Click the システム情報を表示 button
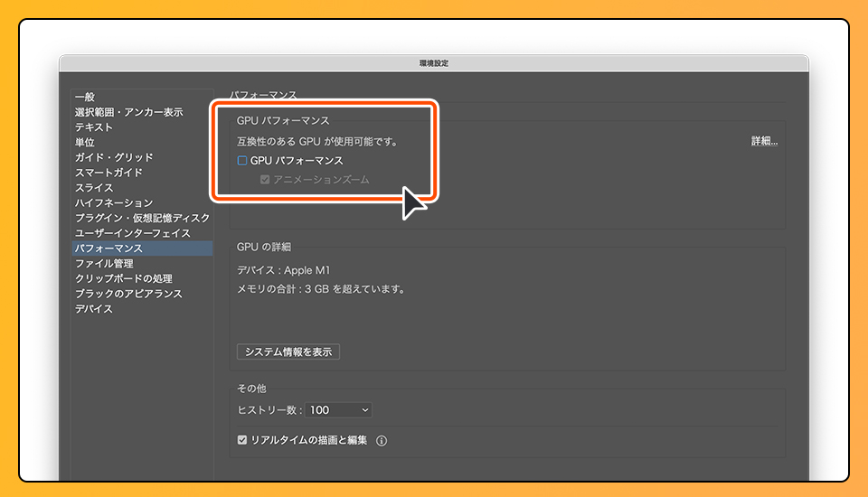This screenshot has width=868, height=497. [x=288, y=352]
